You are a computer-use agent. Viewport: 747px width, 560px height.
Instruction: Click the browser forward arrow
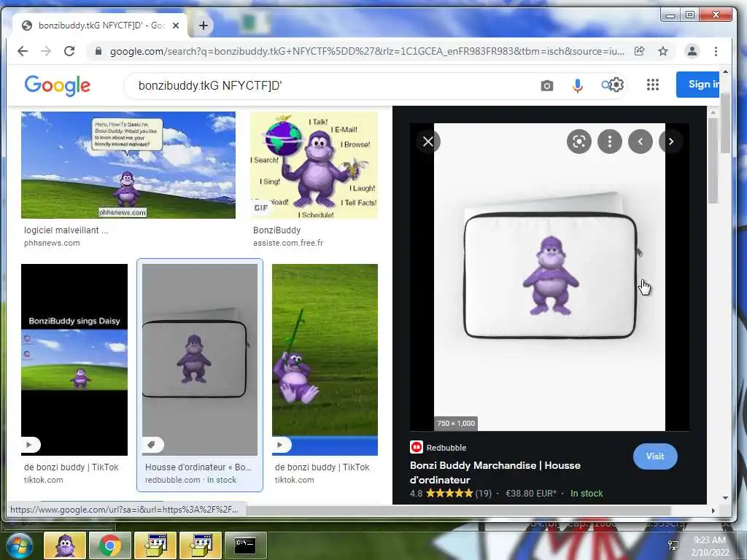[x=46, y=51]
